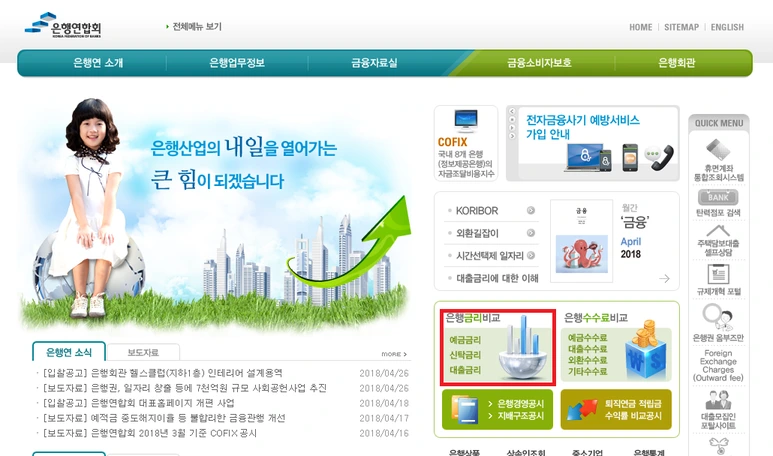Click 전자금융사기 예방서비스 가입 안내 banner title

pyautogui.click(x=582, y=127)
